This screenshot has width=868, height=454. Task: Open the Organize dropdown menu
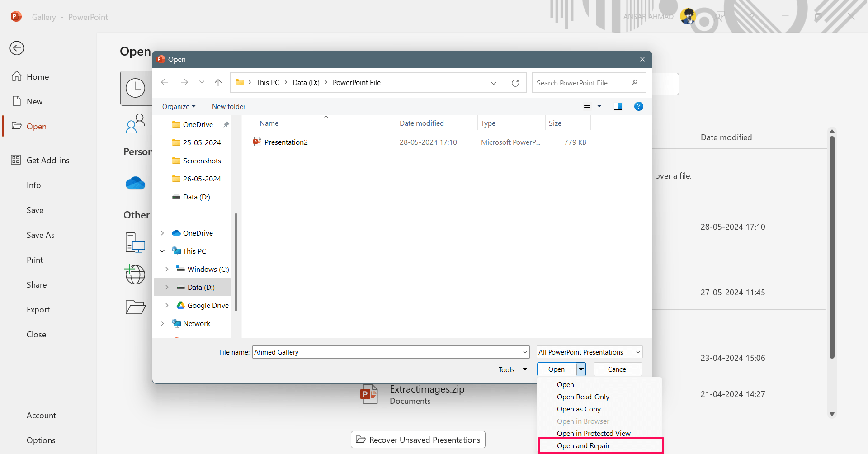[x=179, y=107]
